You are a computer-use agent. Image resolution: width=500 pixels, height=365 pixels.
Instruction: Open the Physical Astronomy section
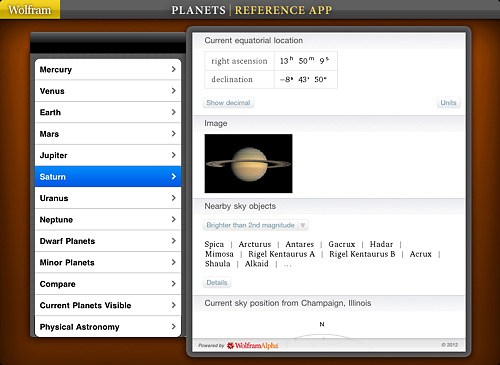click(108, 327)
